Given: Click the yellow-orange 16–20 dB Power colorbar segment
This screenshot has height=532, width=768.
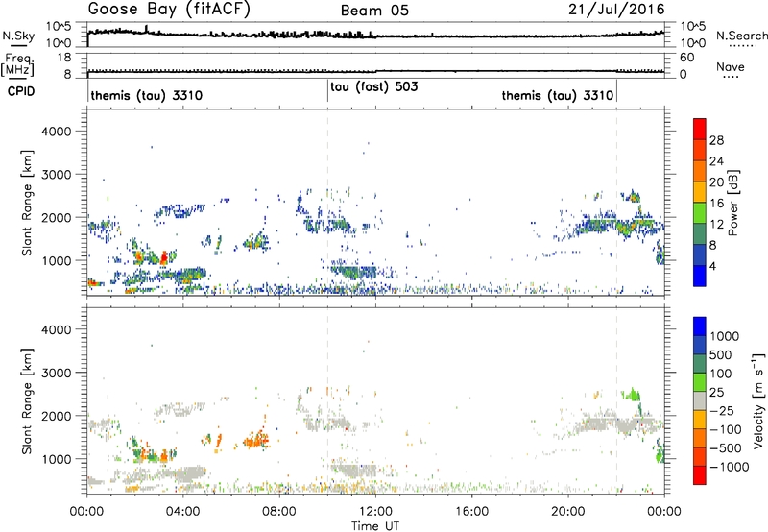Looking at the screenshot, I should coord(700,191).
